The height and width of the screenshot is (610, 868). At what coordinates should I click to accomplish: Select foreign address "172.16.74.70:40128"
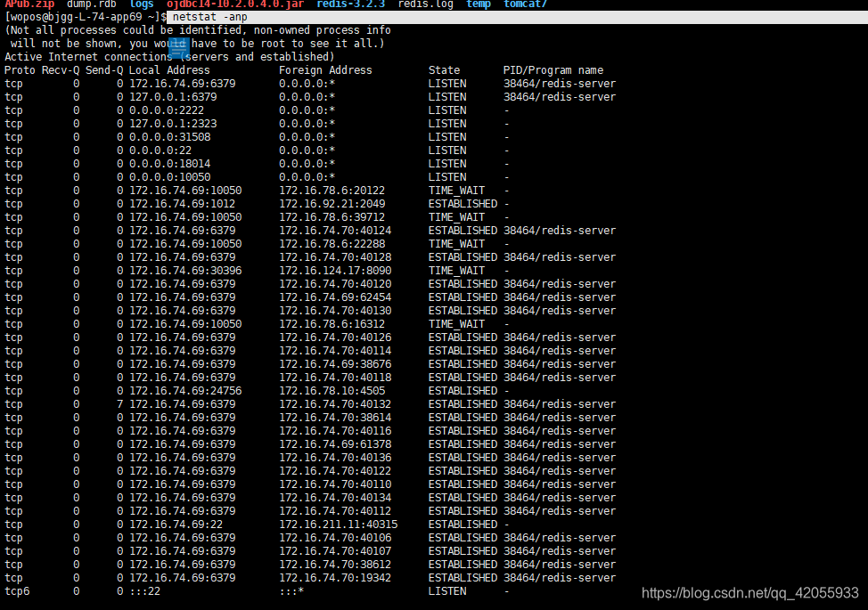click(x=335, y=257)
